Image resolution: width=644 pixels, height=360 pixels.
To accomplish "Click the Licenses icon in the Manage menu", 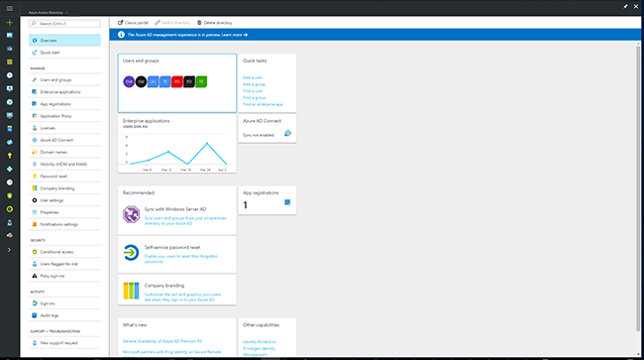I will click(x=35, y=128).
